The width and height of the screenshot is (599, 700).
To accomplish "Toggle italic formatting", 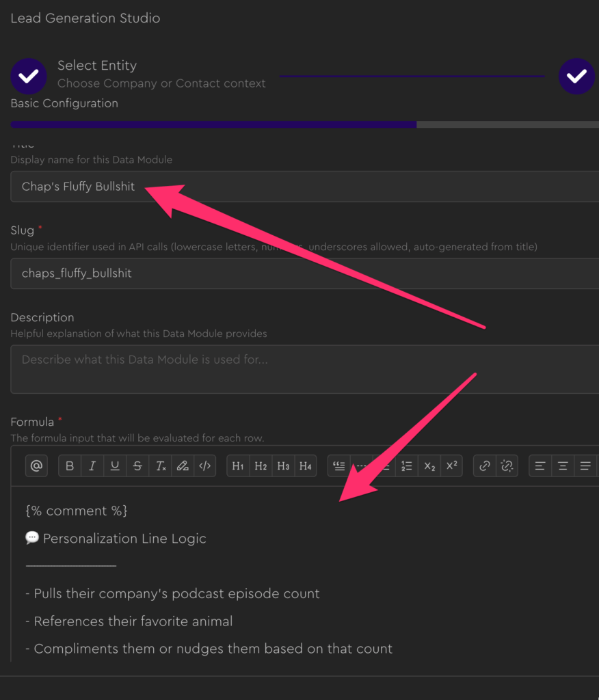I will coord(92,466).
